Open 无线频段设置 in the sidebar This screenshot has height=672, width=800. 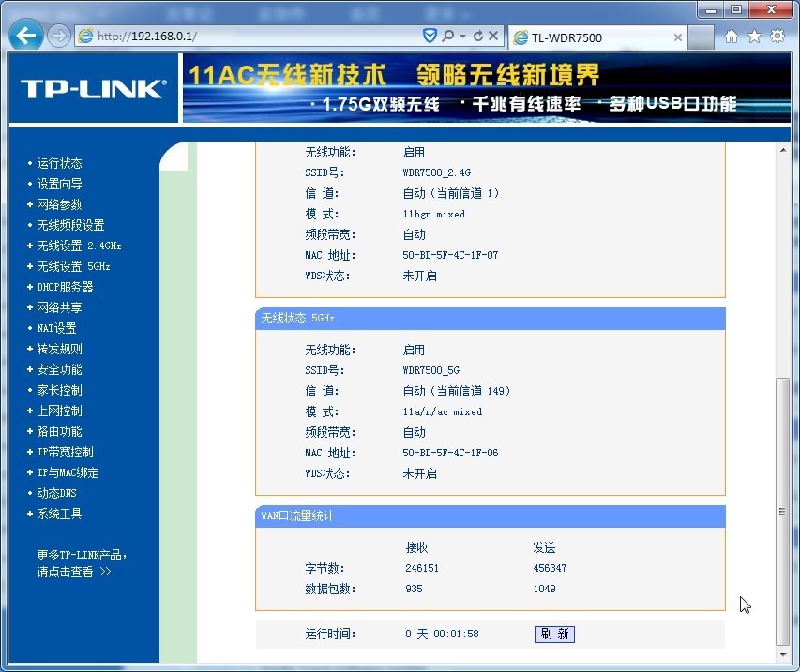tap(70, 225)
